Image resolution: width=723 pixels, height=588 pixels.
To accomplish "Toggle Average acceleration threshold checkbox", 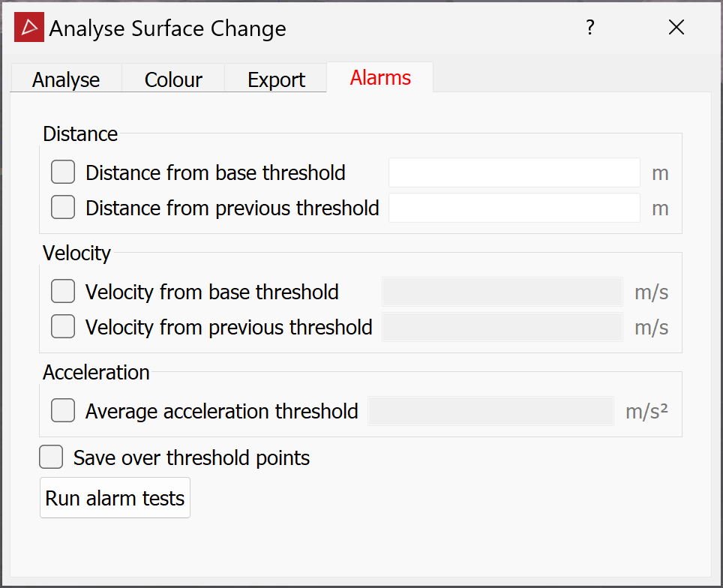I will click(63, 410).
